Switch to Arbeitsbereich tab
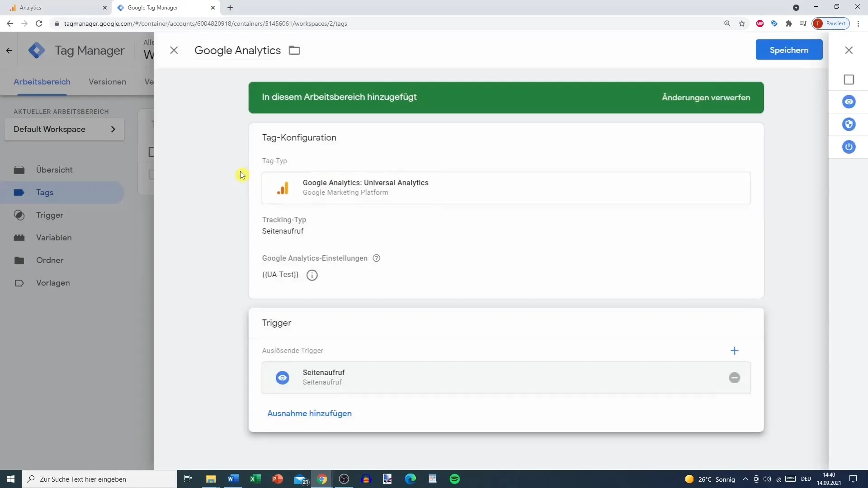868x488 pixels. tap(42, 82)
